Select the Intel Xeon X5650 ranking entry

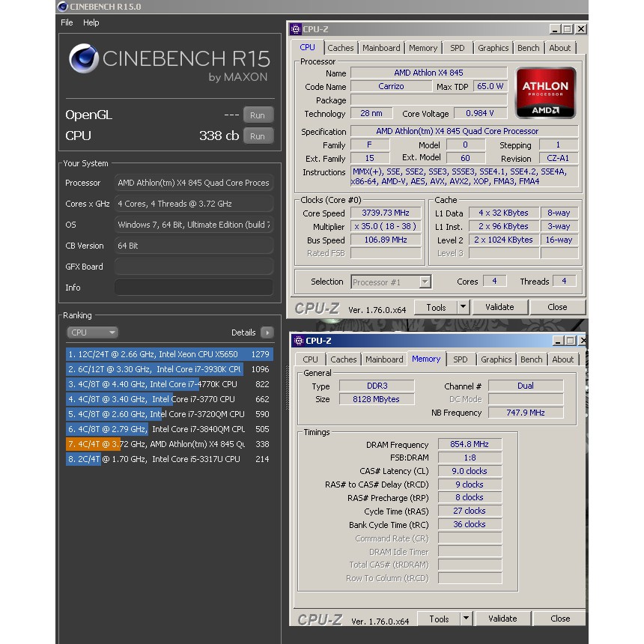coord(168,354)
